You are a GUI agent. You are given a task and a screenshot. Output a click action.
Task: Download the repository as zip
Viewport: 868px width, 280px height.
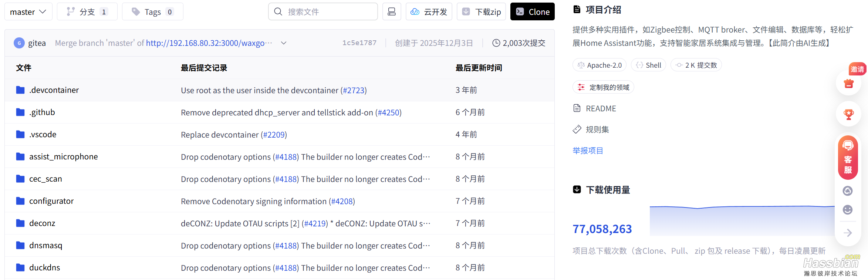click(482, 12)
